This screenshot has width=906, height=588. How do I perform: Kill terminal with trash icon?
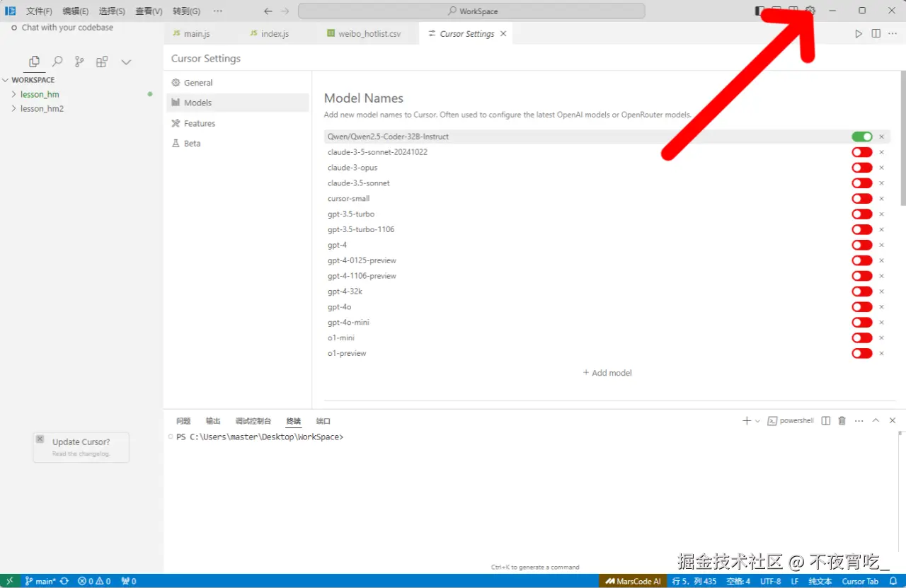tap(842, 420)
